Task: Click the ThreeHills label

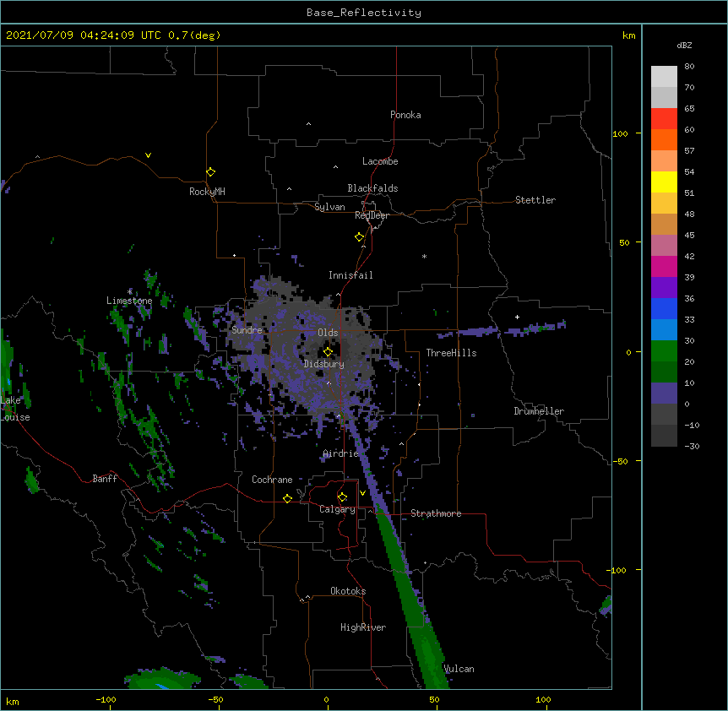Action: 451,353
